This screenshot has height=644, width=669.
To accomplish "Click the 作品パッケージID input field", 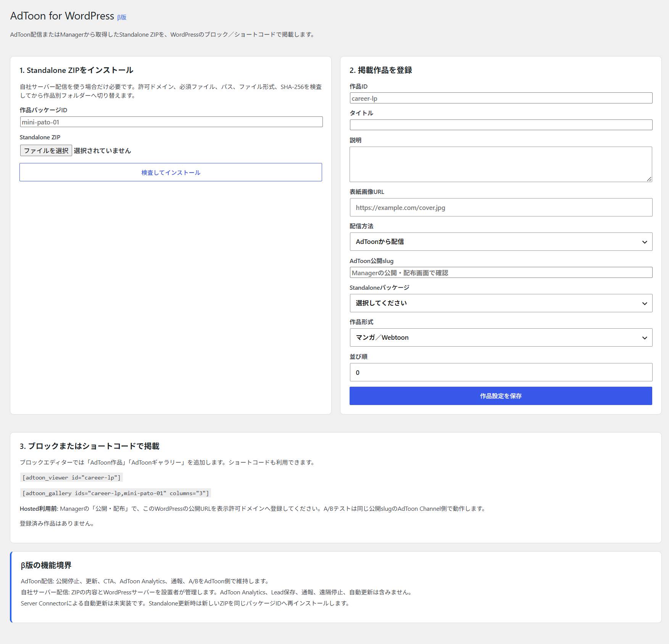I will pyautogui.click(x=171, y=122).
